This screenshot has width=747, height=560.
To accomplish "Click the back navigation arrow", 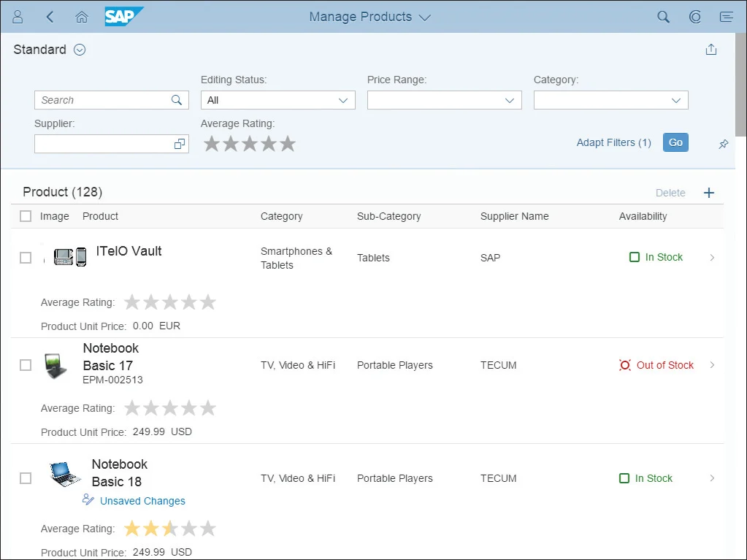I will [x=50, y=17].
